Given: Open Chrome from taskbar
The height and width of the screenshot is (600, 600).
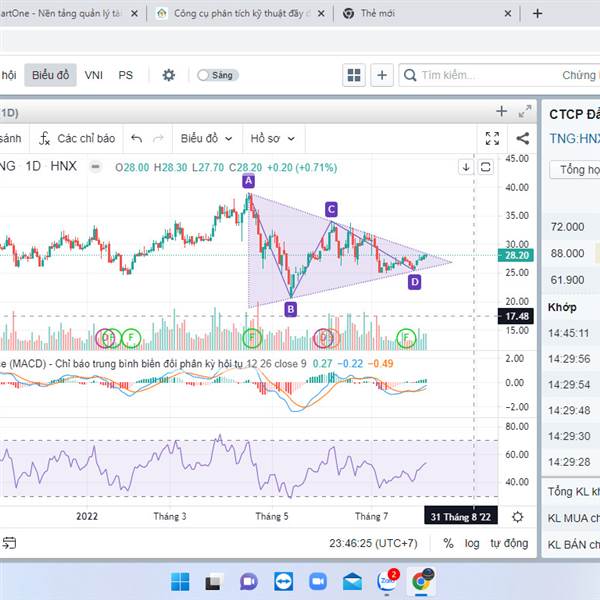Looking at the screenshot, I should (x=422, y=581).
